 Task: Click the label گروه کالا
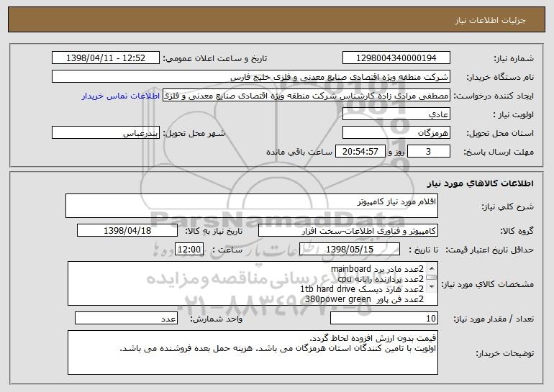point(517,232)
